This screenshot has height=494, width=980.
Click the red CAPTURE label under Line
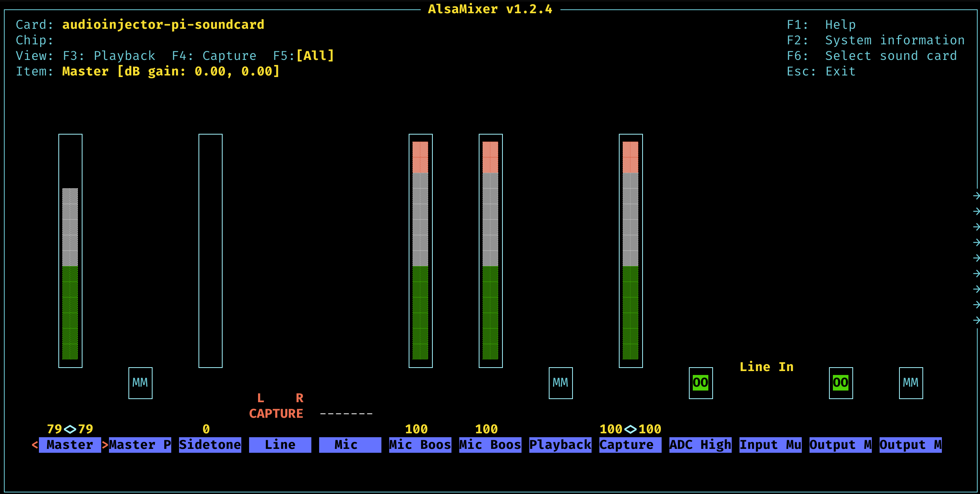point(276,413)
